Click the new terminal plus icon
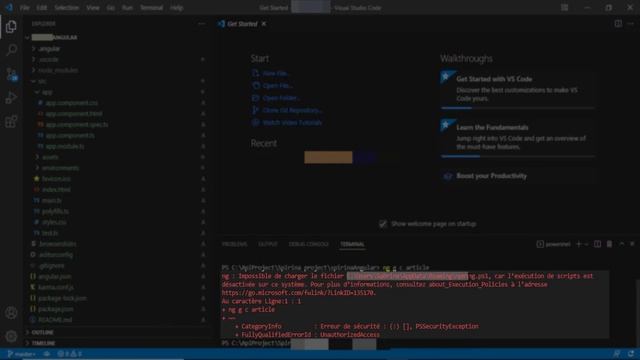The image size is (640, 360). point(578,244)
